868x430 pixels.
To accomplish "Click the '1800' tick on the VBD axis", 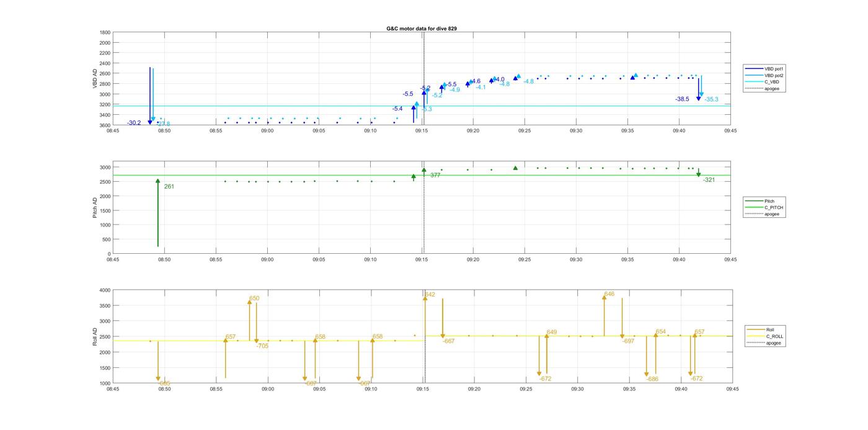I will pyautogui.click(x=105, y=32).
